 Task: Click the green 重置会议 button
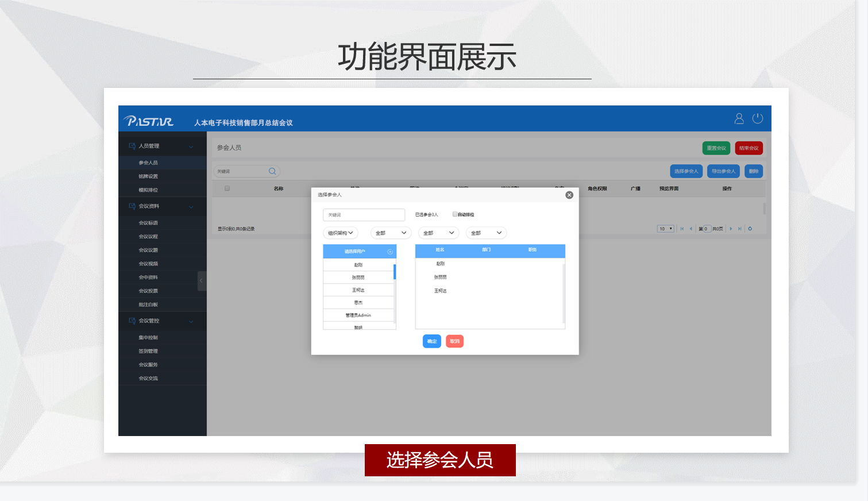point(716,148)
